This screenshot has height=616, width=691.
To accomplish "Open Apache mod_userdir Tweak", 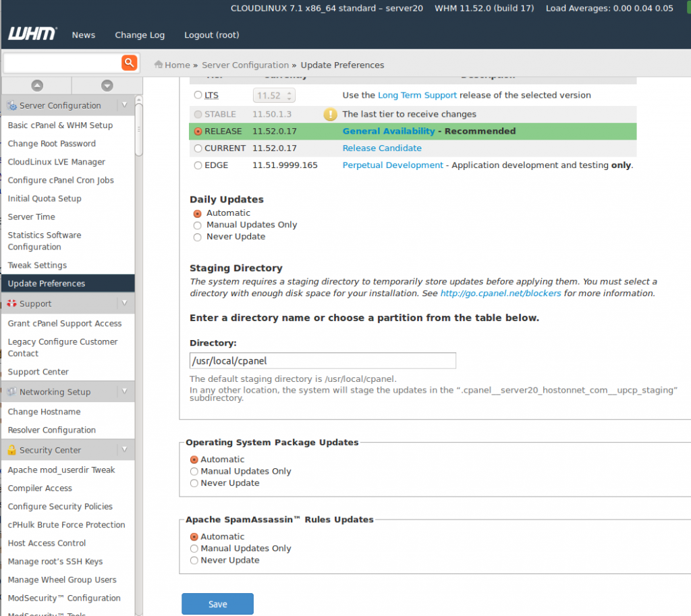I will pyautogui.click(x=61, y=470).
